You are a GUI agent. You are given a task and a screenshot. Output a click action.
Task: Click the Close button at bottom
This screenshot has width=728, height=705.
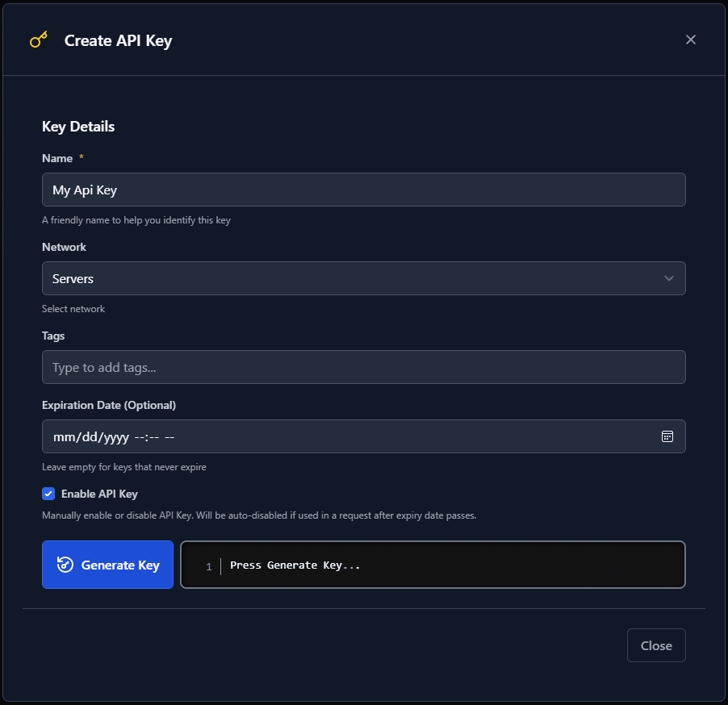[655, 645]
